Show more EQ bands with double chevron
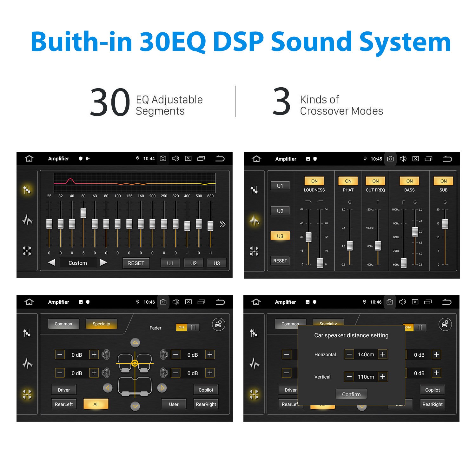This screenshot has height=476, width=476. [222, 224]
